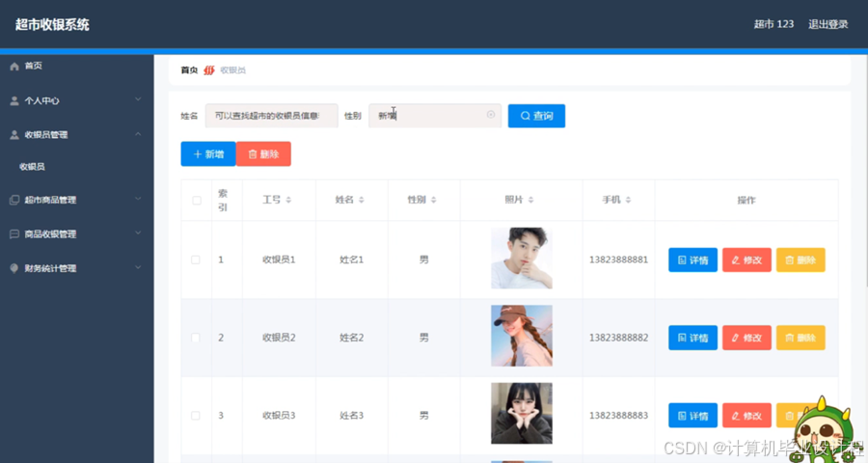Sort by 性别 column arrows
This screenshot has width=868, height=463.
point(433,200)
